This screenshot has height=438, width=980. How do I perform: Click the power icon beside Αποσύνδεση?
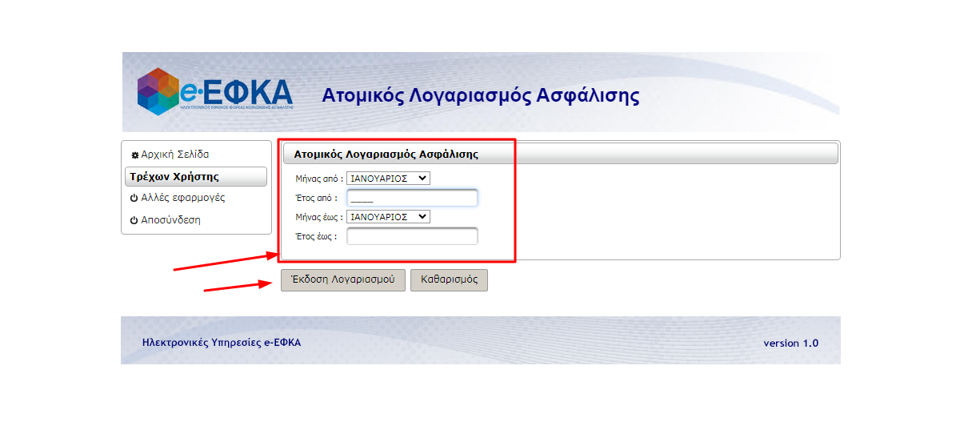(x=134, y=220)
